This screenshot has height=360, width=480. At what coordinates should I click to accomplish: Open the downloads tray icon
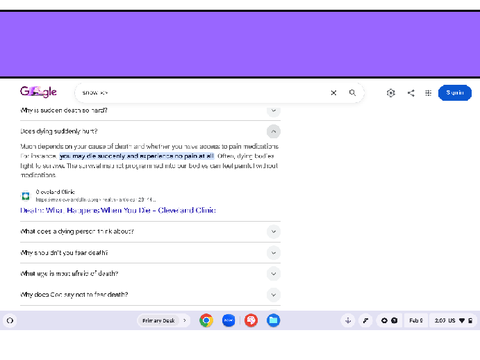(x=348, y=321)
